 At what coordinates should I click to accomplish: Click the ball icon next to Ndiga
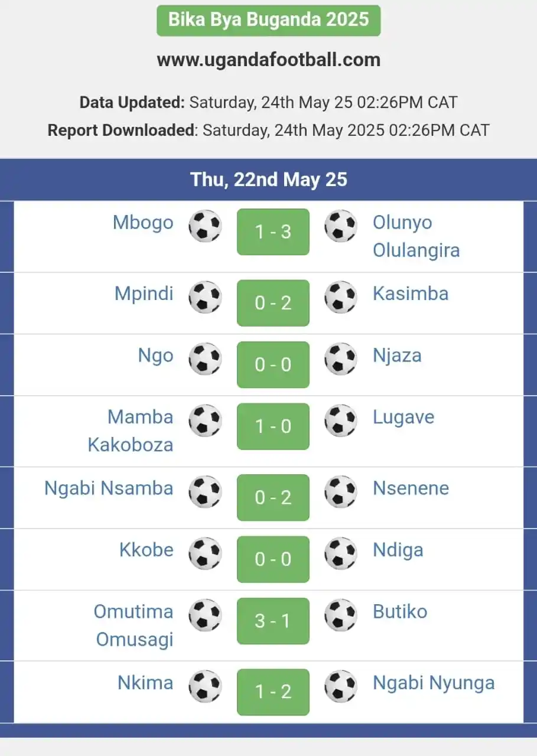[341, 553]
